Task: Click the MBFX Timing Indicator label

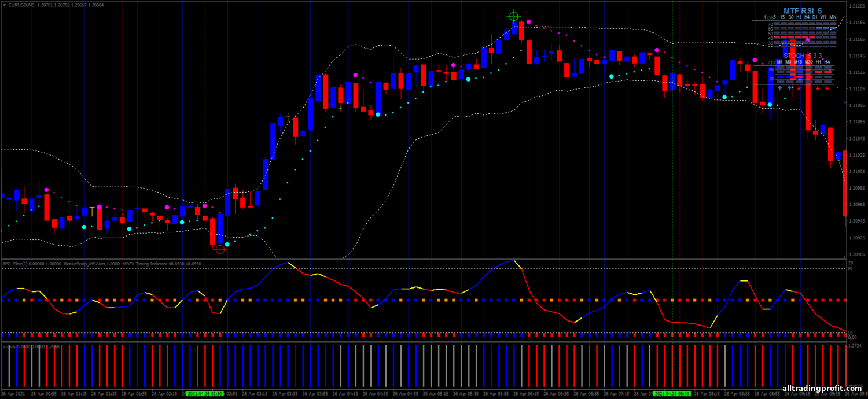Action: pyautogui.click(x=145, y=264)
